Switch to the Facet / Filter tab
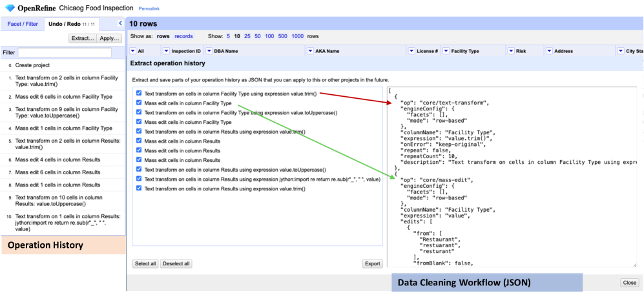 [23, 25]
